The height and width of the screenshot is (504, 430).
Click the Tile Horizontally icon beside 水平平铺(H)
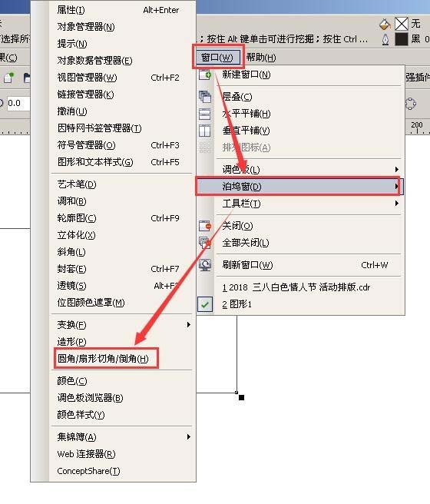[205, 114]
